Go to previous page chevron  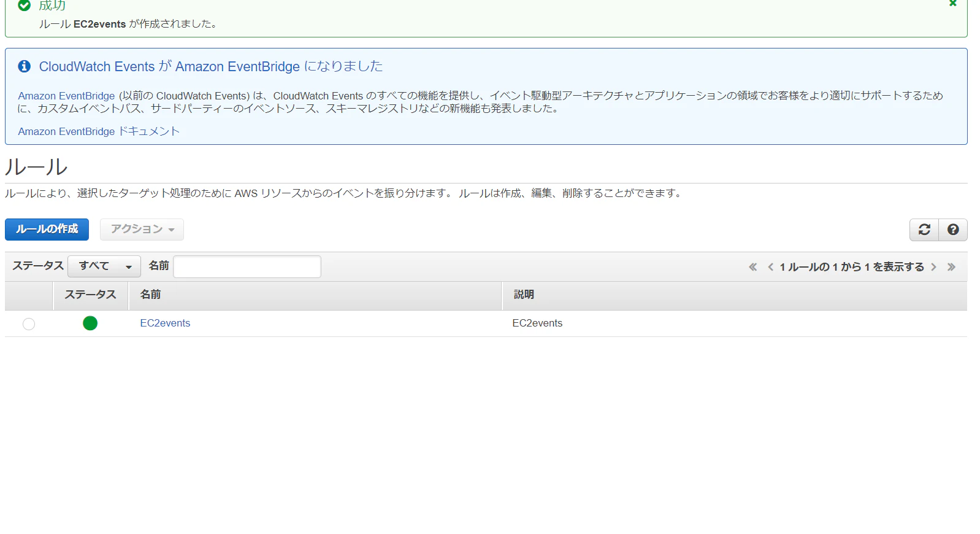click(x=770, y=267)
